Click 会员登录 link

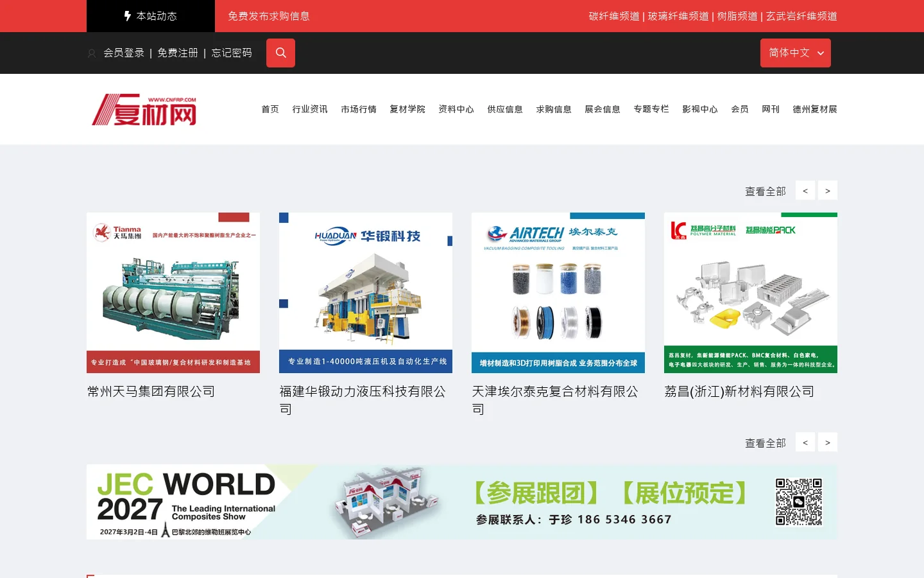[x=124, y=53]
